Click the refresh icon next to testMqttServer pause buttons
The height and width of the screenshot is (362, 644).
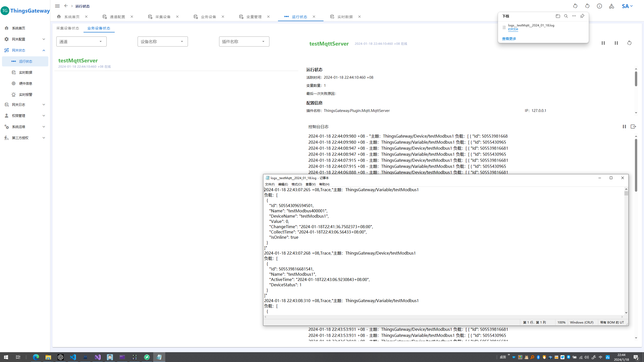(x=629, y=43)
